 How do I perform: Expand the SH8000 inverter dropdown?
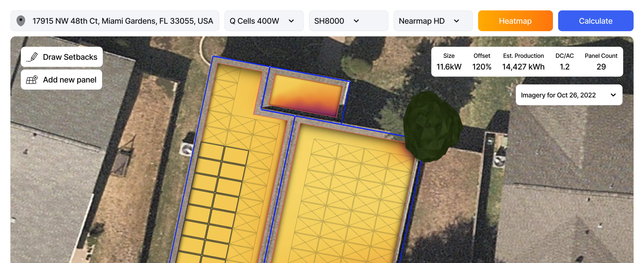tap(348, 21)
